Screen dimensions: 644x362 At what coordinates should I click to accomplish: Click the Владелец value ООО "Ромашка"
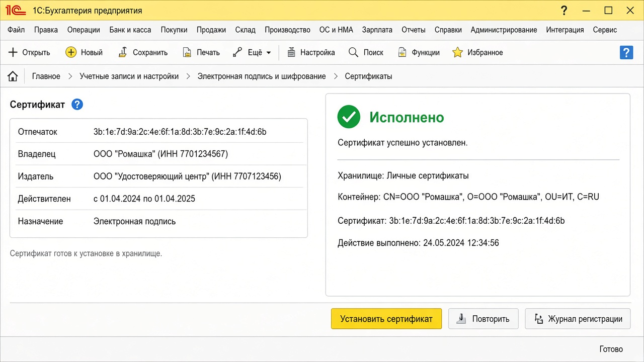click(161, 154)
